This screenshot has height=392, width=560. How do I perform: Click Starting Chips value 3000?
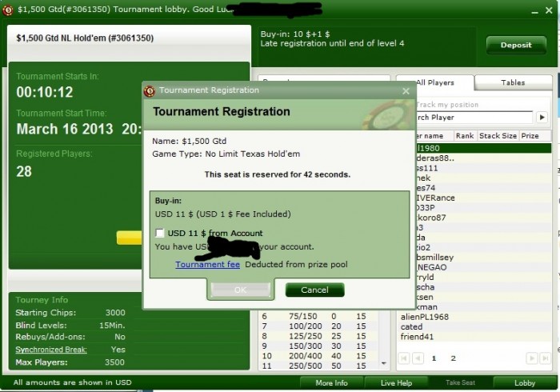click(x=115, y=313)
